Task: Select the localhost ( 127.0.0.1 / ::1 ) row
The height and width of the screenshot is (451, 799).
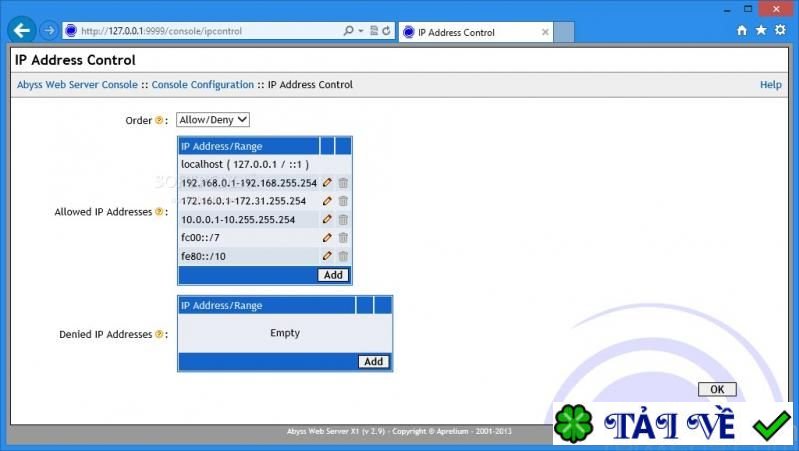Action: coord(265,164)
